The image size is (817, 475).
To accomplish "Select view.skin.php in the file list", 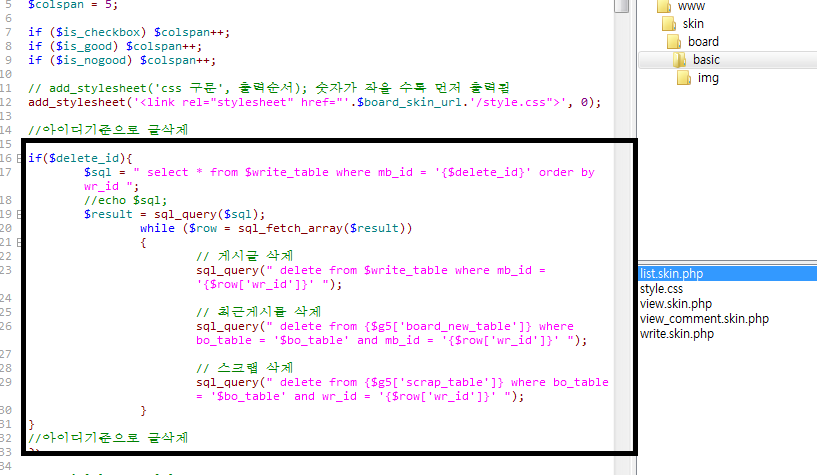I will click(x=676, y=304).
